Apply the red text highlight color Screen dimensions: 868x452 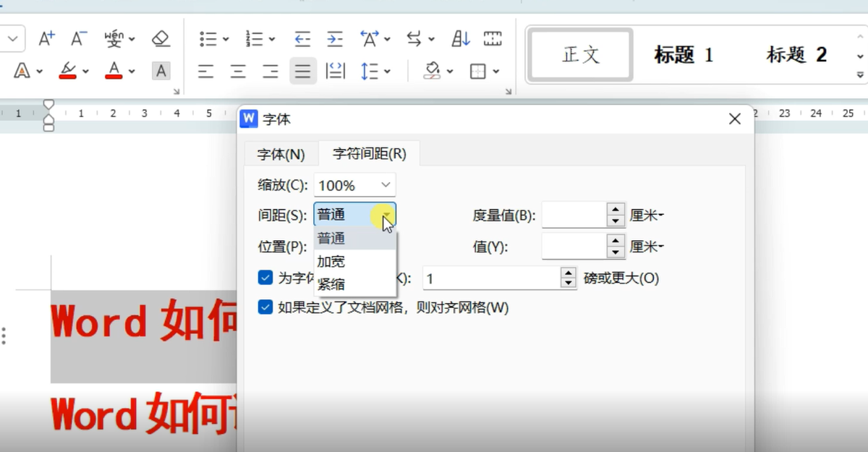[68, 71]
